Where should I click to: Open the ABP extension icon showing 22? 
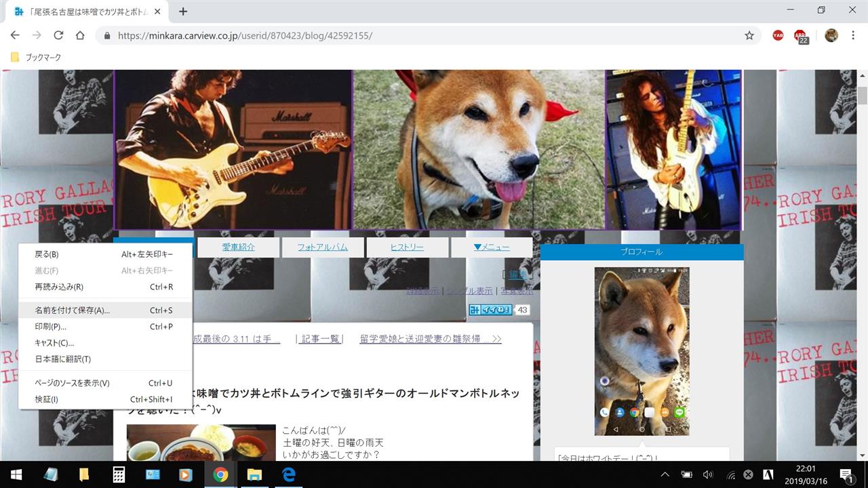(801, 37)
